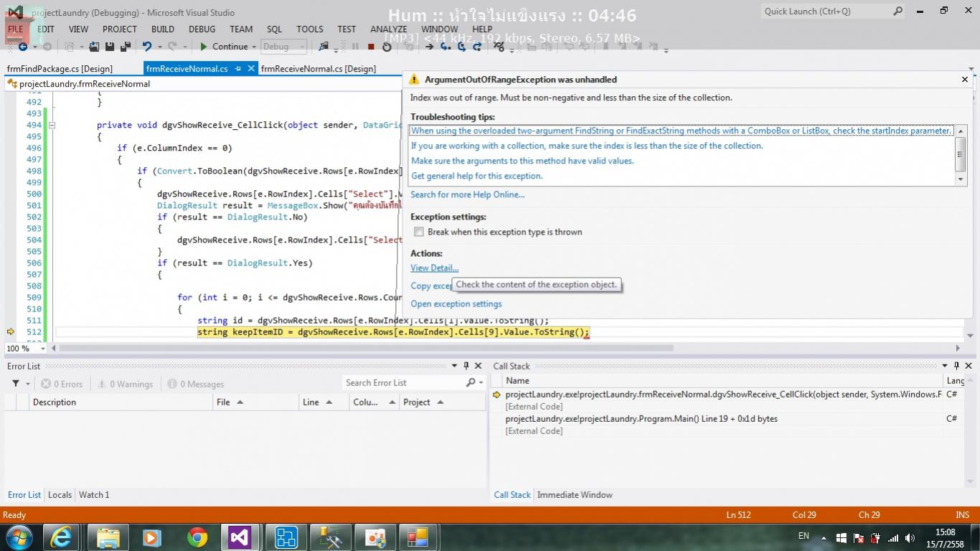
Task: Switch to frmFindPackage.cs [Design] tab
Action: (x=60, y=68)
